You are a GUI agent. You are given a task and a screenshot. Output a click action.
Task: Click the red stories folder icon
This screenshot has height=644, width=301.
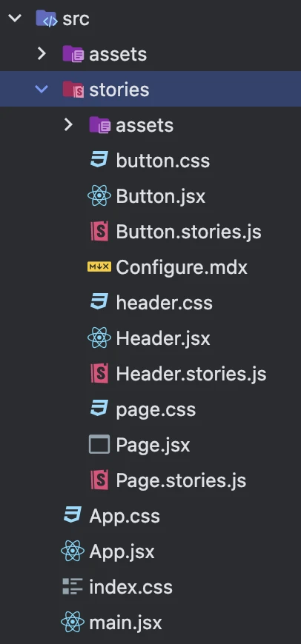[73, 89]
